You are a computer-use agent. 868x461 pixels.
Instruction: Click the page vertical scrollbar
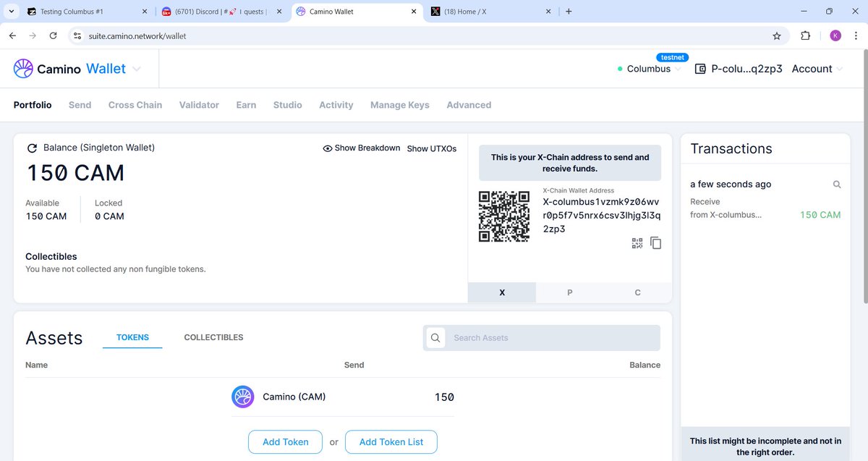coord(864,177)
